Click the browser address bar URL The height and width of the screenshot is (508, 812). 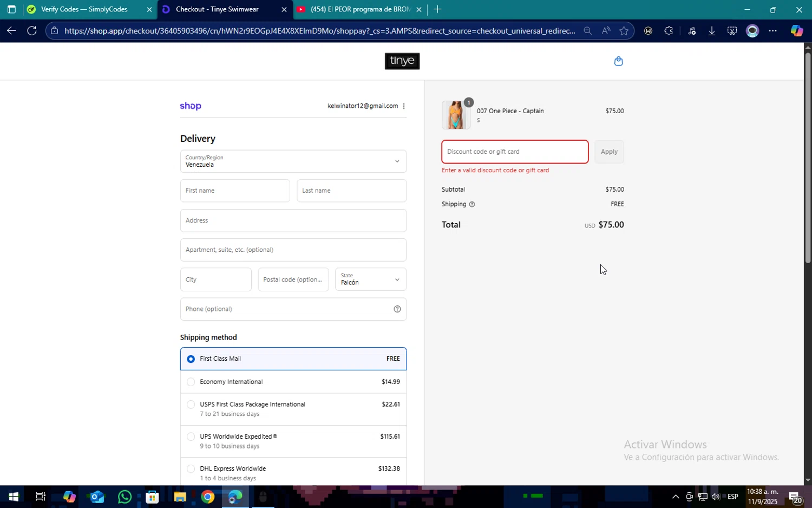click(x=319, y=31)
